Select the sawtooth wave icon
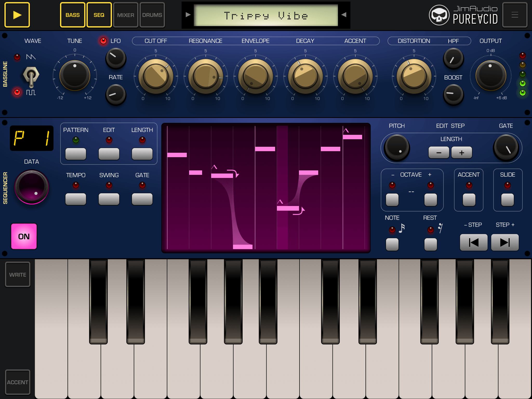The image size is (532, 399). [31, 57]
